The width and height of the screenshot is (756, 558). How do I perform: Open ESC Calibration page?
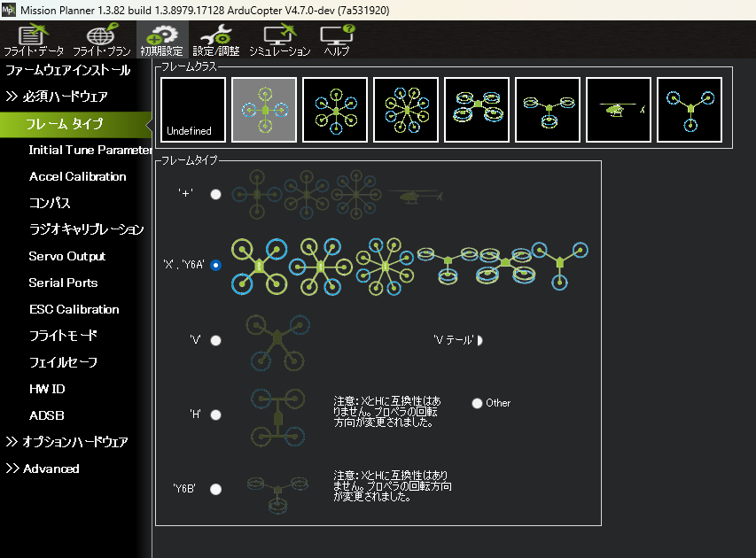(74, 309)
